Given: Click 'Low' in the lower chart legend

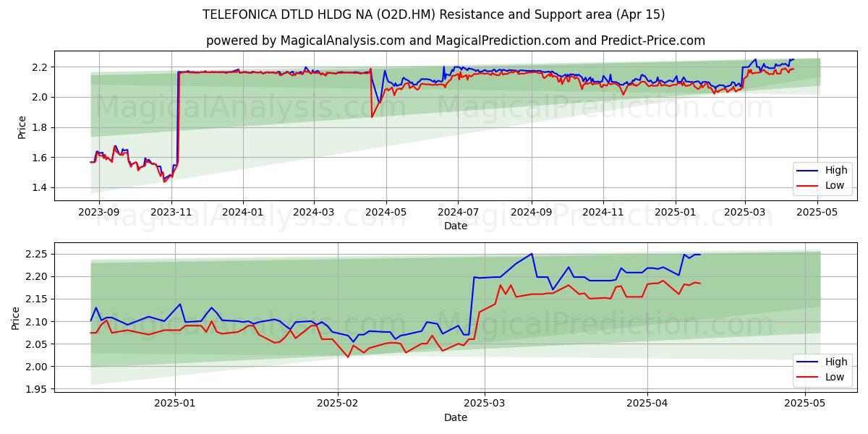Looking at the screenshot, I should click(835, 376).
